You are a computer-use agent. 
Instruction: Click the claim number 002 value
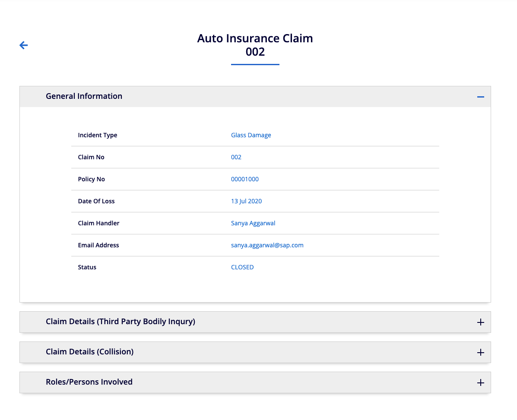point(236,157)
